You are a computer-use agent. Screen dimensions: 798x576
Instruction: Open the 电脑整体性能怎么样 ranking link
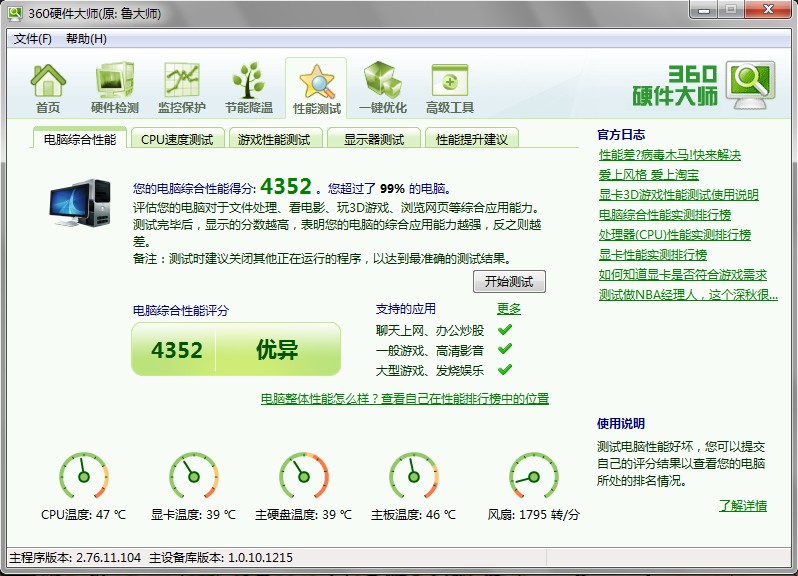point(405,398)
